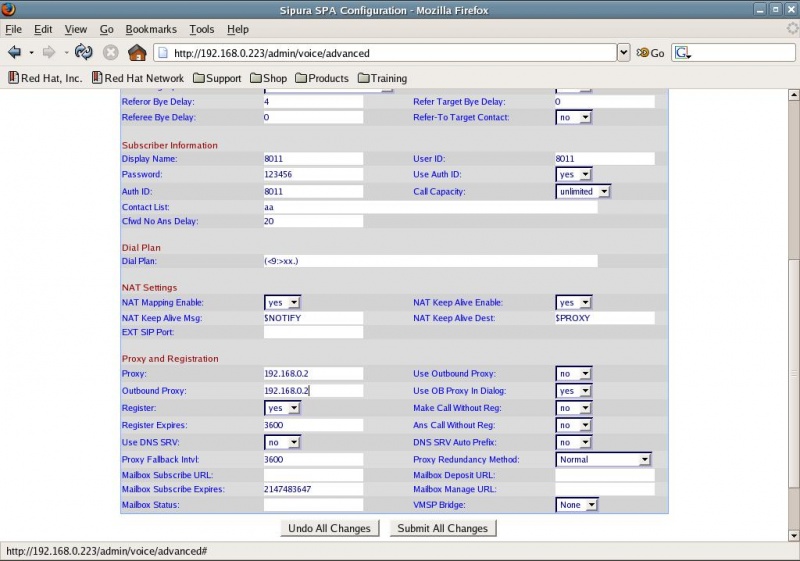This screenshot has height=561, width=800.
Task: Open the Bookmarks menu
Action: pyautogui.click(x=151, y=30)
